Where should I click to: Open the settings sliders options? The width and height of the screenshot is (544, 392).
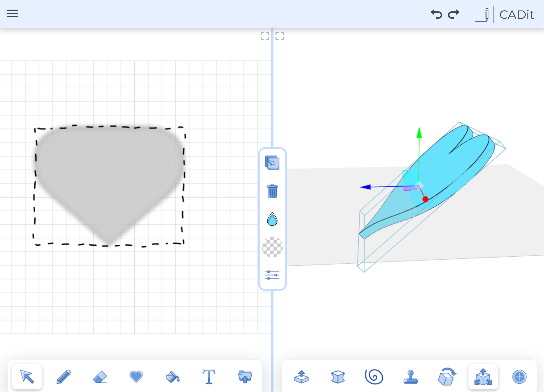272,275
